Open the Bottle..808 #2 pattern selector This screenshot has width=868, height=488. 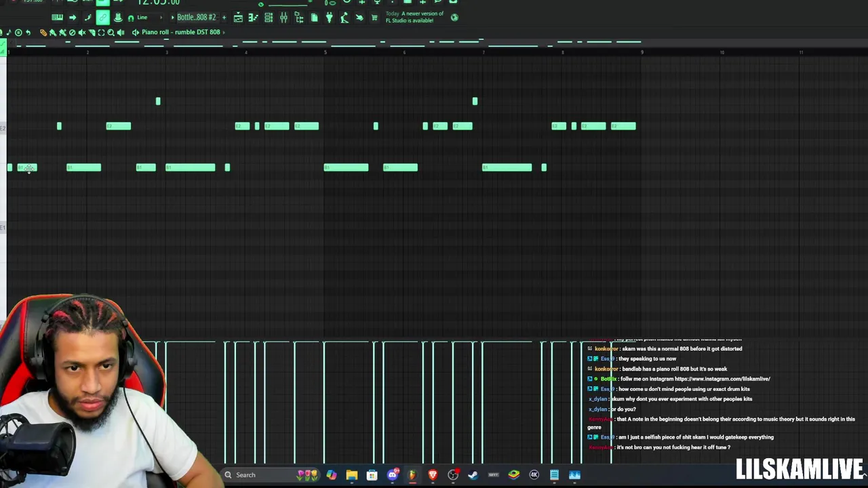point(197,17)
